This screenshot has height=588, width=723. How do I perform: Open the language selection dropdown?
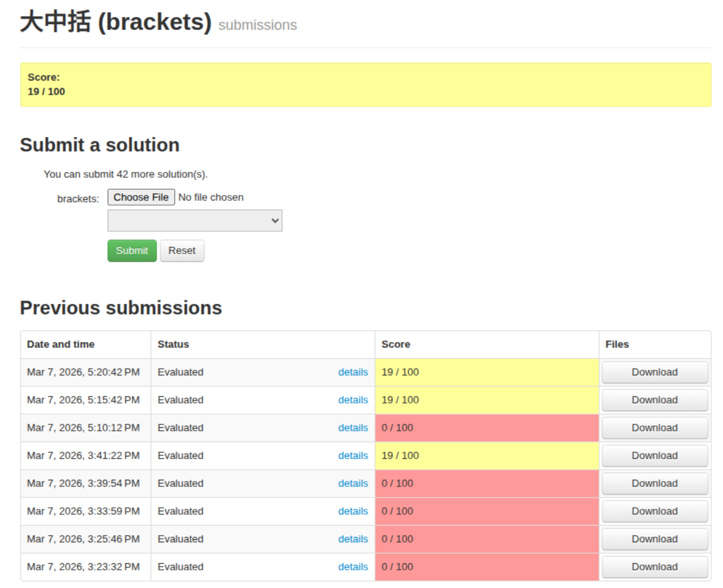click(x=195, y=221)
